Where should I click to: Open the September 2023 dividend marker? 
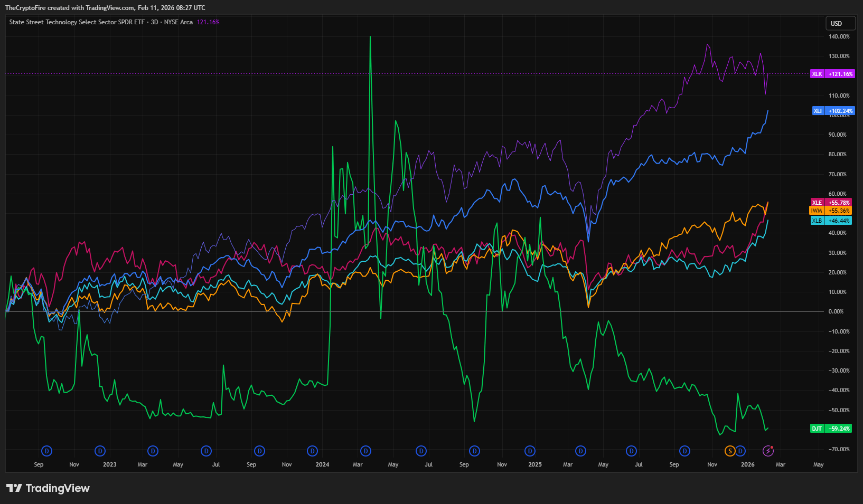(259, 451)
